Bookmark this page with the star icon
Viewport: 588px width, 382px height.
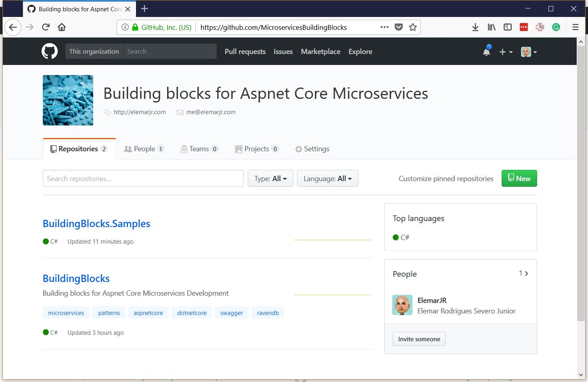coord(412,27)
